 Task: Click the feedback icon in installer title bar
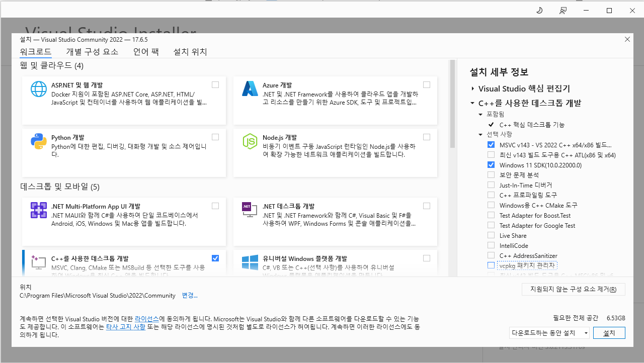click(563, 10)
